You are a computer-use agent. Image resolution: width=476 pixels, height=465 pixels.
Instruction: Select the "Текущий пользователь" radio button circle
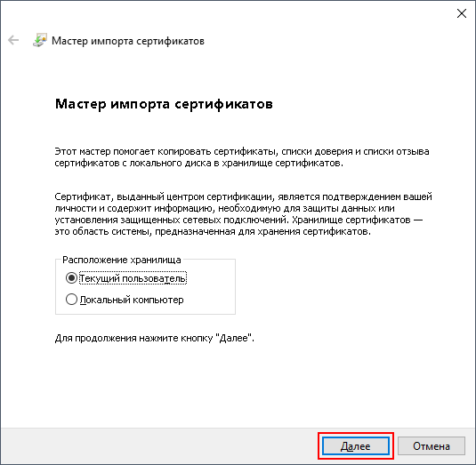coord(71,278)
